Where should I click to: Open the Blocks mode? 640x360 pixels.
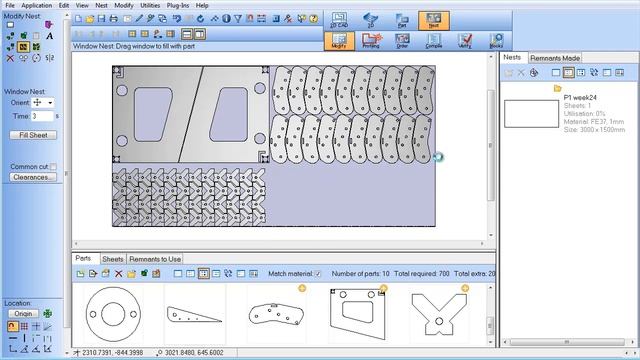[496, 41]
